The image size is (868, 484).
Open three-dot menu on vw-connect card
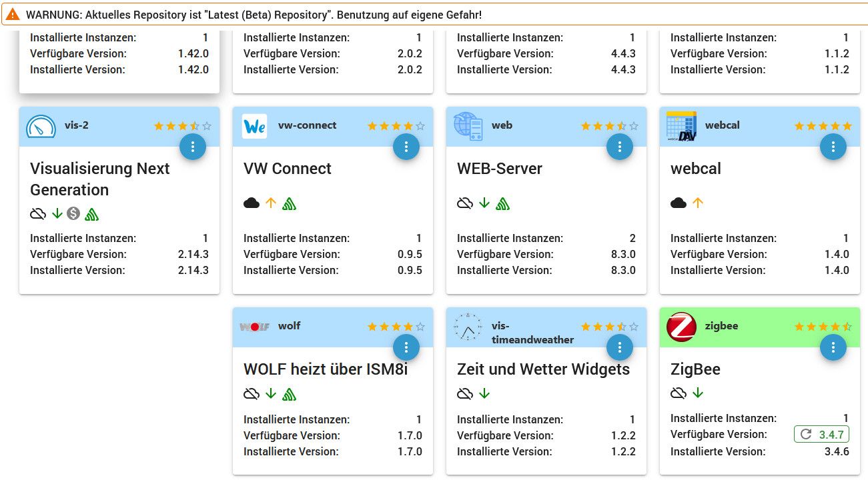click(x=406, y=147)
